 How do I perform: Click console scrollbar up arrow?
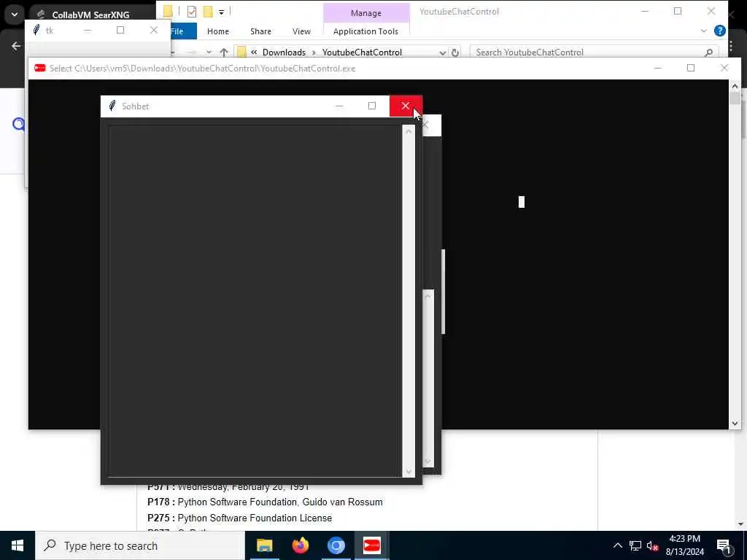[x=735, y=86]
